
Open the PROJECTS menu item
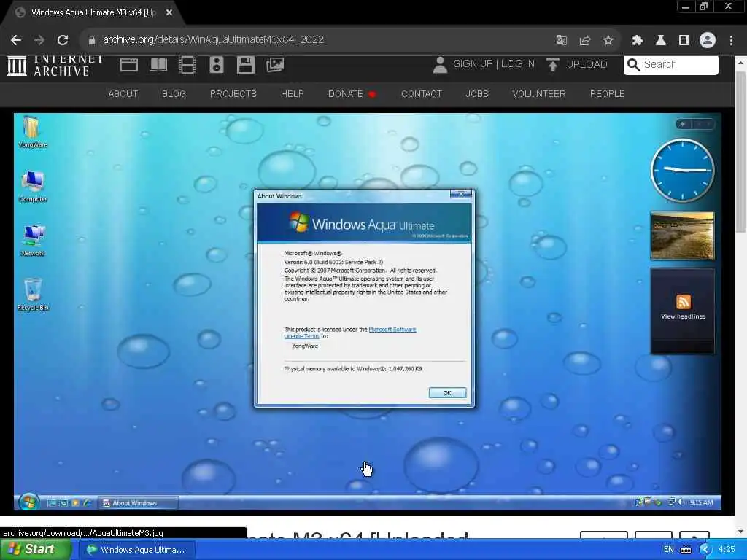233,94
